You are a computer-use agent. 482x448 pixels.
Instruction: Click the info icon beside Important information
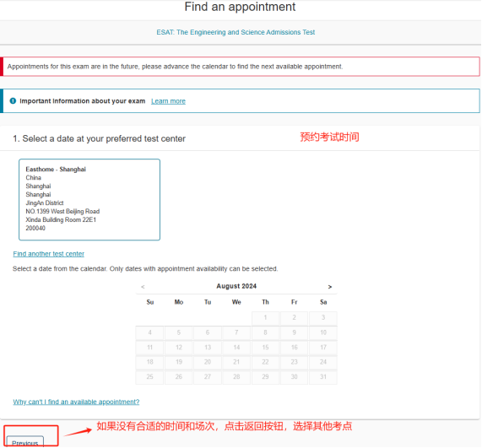coord(13,100)
